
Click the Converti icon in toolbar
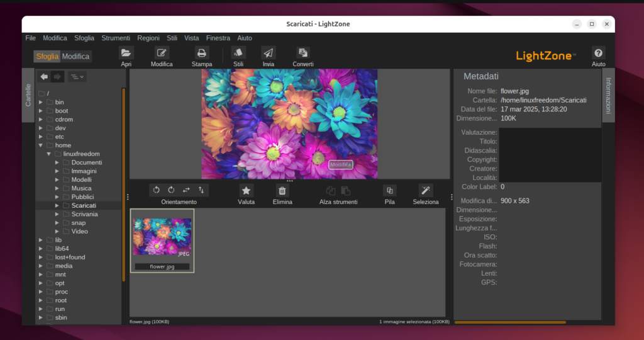pos(303,53)
